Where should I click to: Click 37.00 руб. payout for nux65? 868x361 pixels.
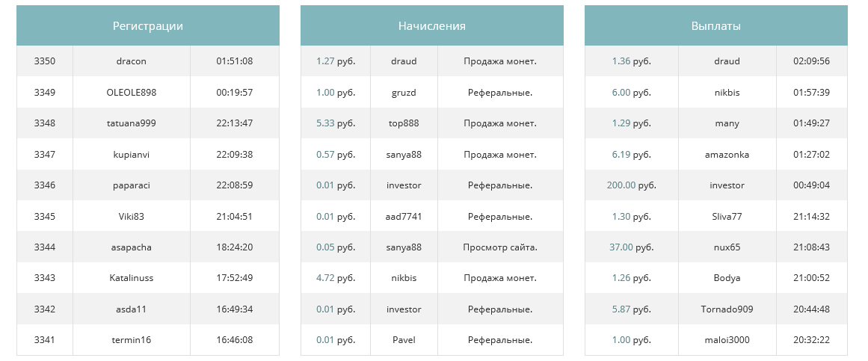coord(631,247)
